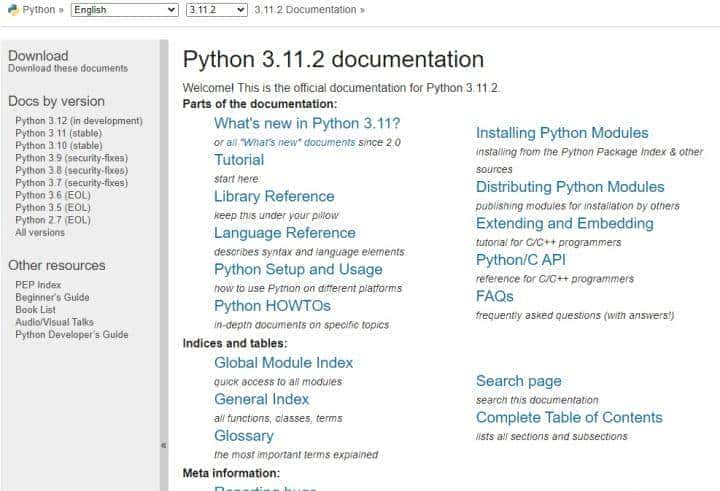Open all "What's new" documents link
Screen dimensions: 720x491
pyautogui.click(x=291, y=142)
